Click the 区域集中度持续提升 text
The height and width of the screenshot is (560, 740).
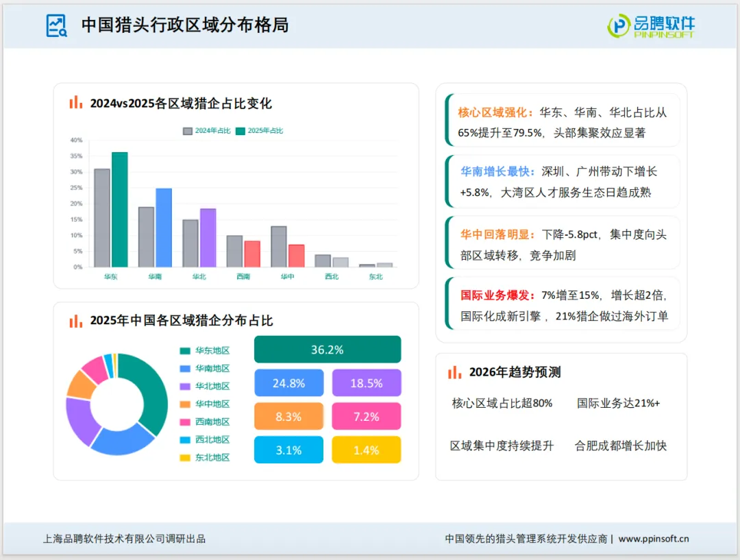(502, 446)
